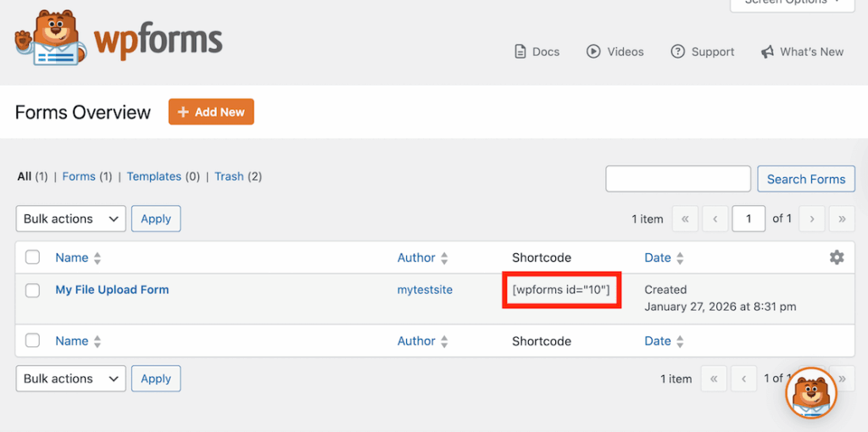Click current page number field
Screen dimensions: 868x432
point(748,219)
